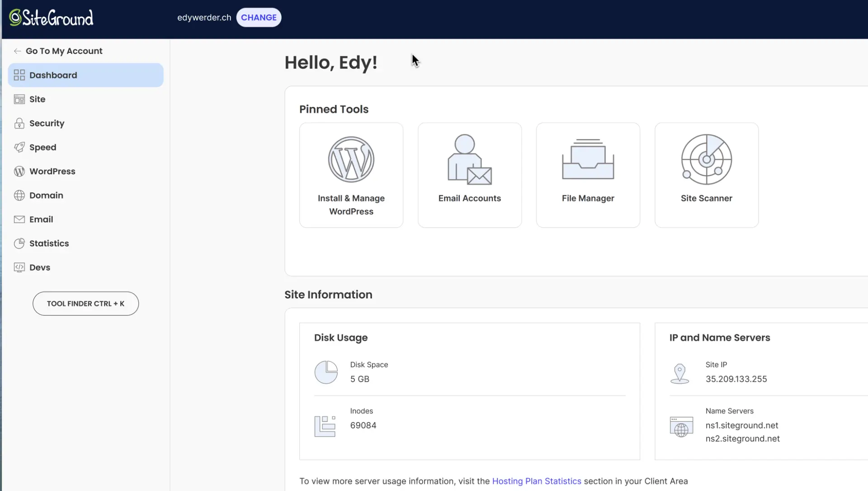Click the CHANGE button next to edywerder.ch
Image resolution: width=868 pixels, height=491 pixels.
tap(259, 17)
